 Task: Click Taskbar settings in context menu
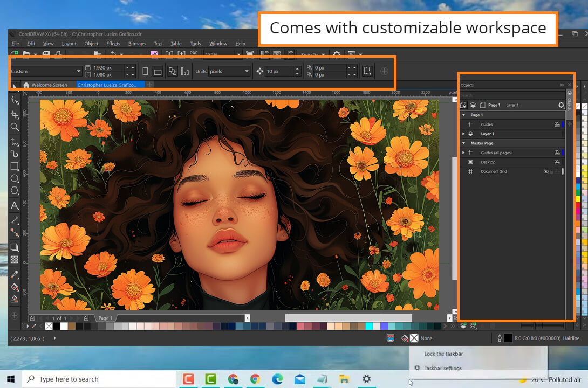point(442,368)
